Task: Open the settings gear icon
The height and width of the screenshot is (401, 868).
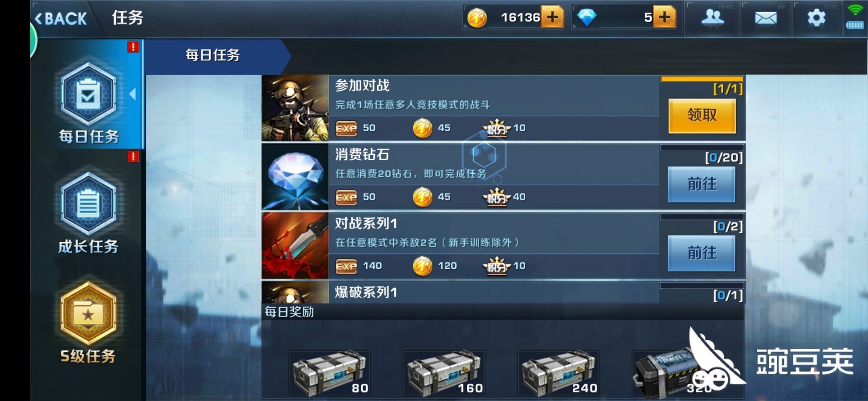Action: pos(816,18)
